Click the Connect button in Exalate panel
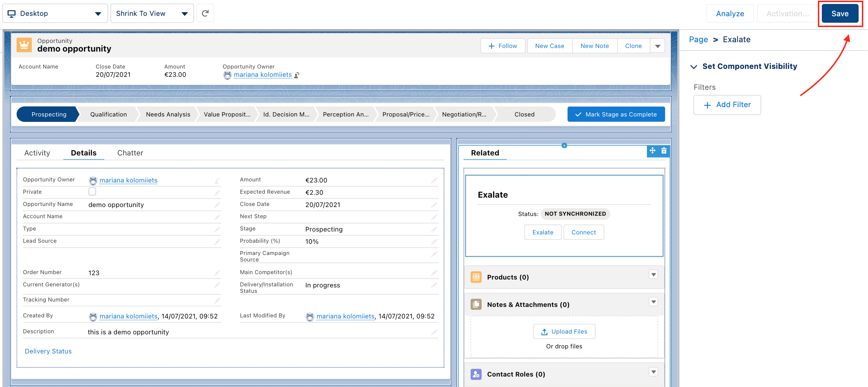Screen dimensions: 868x387 pyautogui.click(x=584, y=232)
